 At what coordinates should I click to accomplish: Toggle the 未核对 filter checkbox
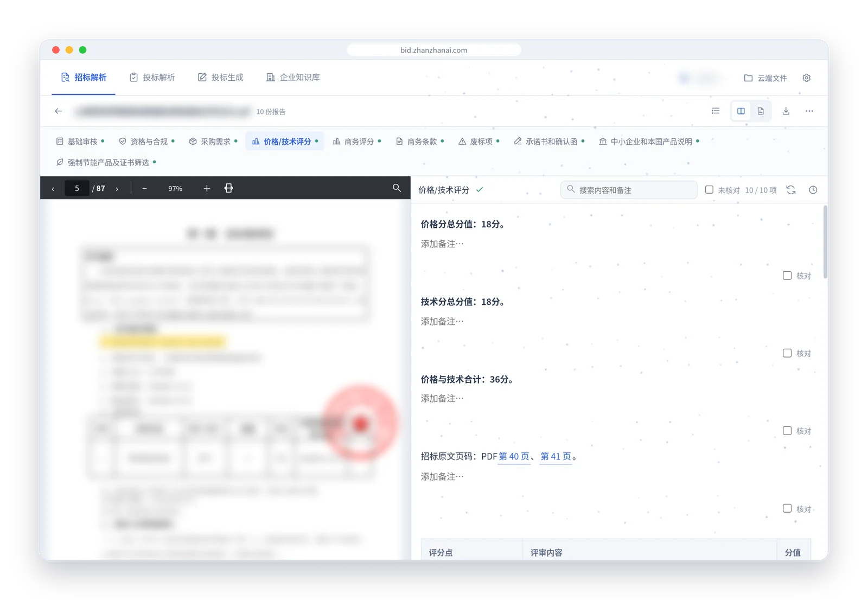[x=709, y=190]
